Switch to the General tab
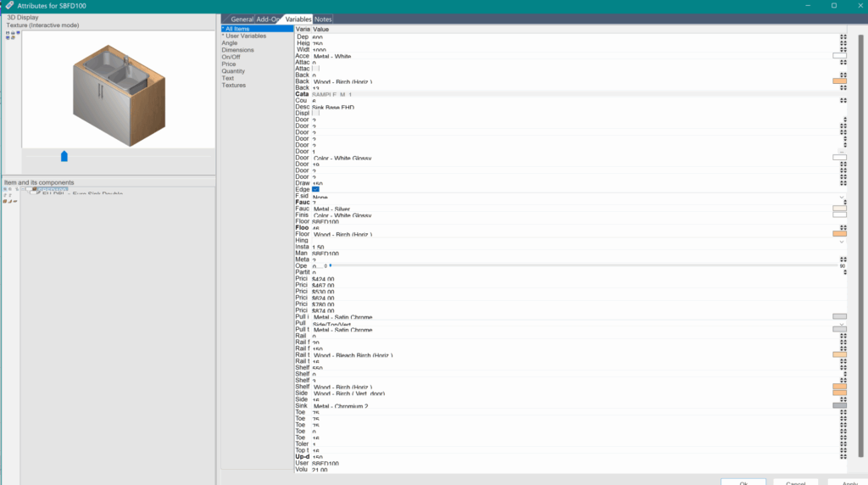 point(242,19)
